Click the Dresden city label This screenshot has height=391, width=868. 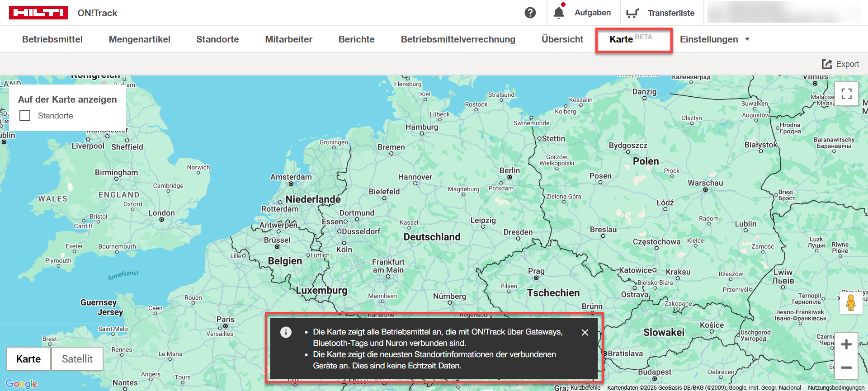(x=518, y=232)
